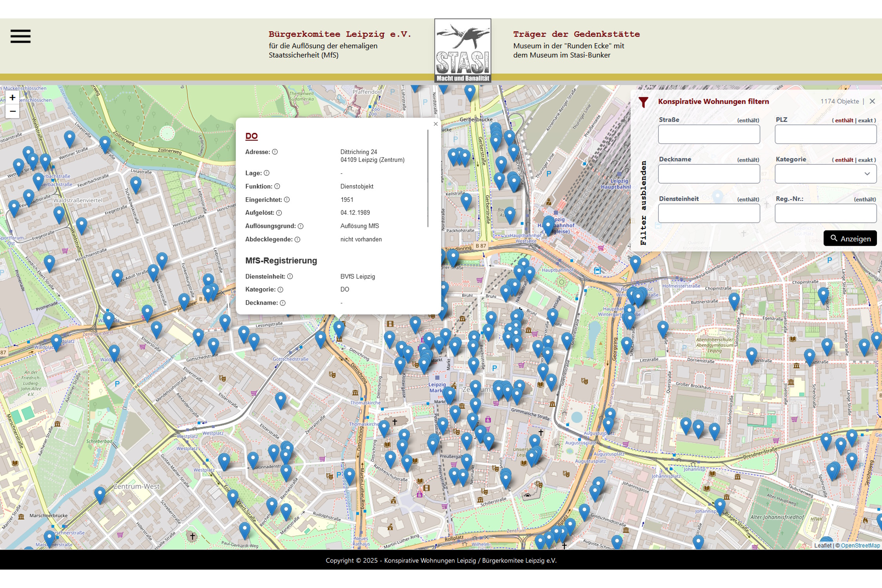The width and height of the screenshot is (882, 588).
Task: Open the hamburger navigation menu
Action: click(x=20, y=36)
